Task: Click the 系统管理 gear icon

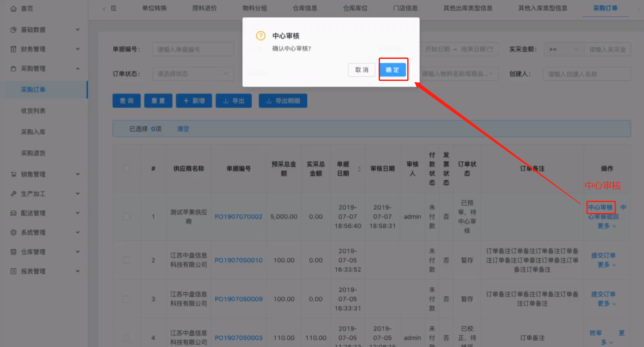Action: pos(13,232)
